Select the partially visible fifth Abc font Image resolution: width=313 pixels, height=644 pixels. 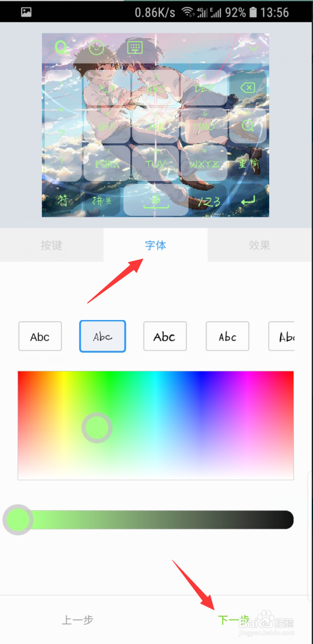pyautogui.click(x=282, y=337)
